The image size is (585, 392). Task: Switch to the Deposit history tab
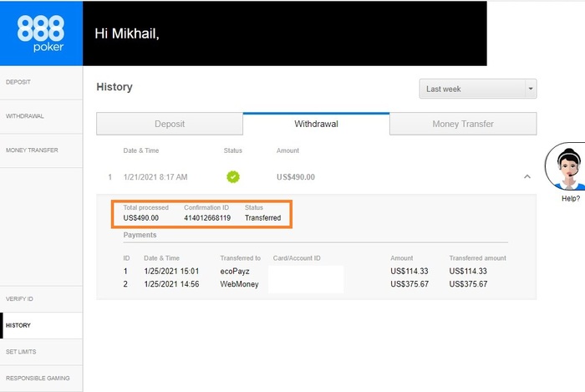(x=170, y=124)
